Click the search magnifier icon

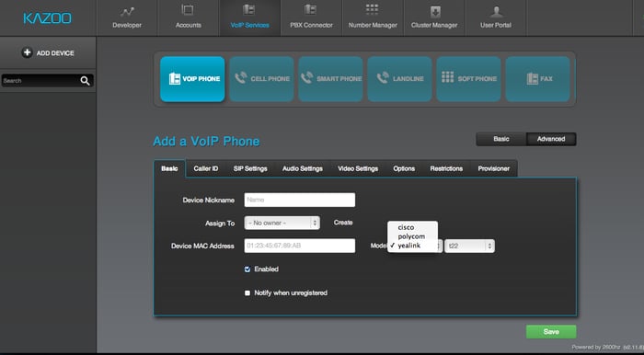point(85,81)
